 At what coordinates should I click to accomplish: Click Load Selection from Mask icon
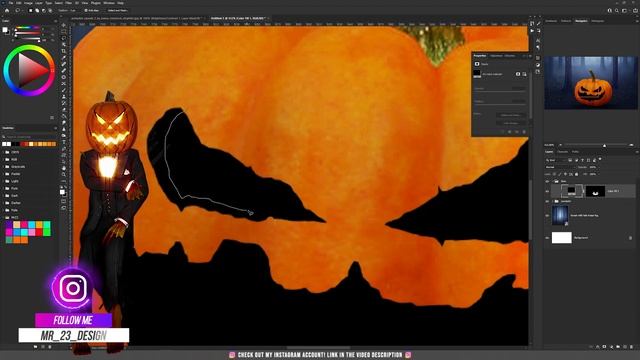[x=502, y=132]
